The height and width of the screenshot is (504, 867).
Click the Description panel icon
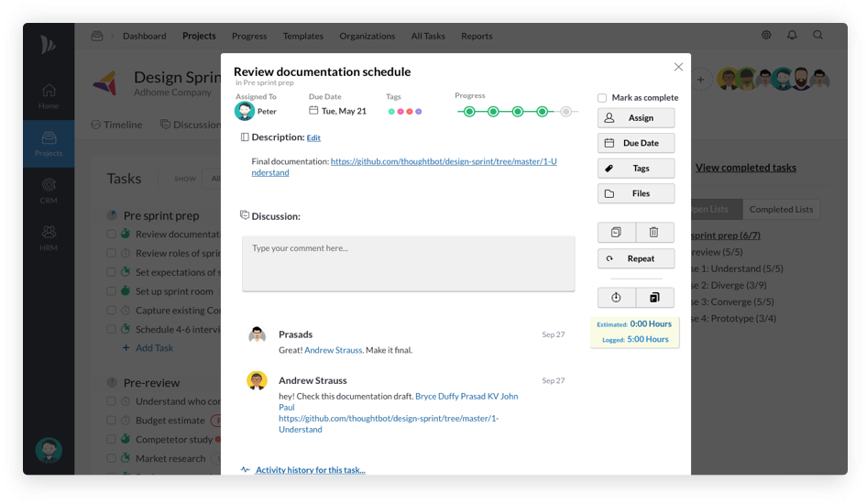tap(245, 137)
